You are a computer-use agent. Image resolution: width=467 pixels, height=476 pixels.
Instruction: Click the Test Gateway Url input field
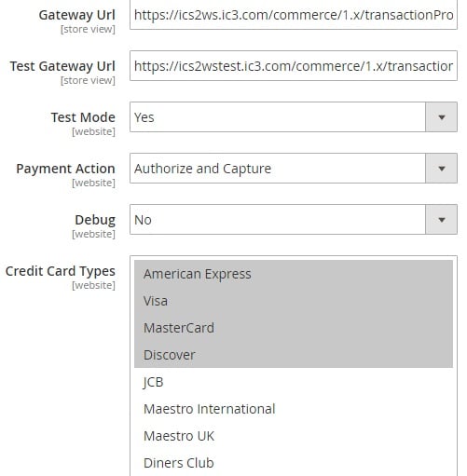(x=294, y=66)
